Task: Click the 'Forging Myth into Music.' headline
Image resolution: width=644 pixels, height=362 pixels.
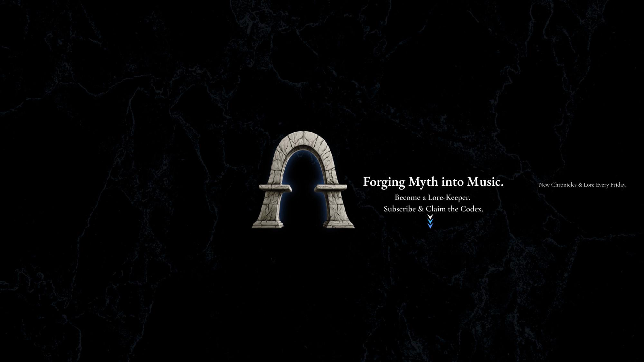Action: coord(433,182)
